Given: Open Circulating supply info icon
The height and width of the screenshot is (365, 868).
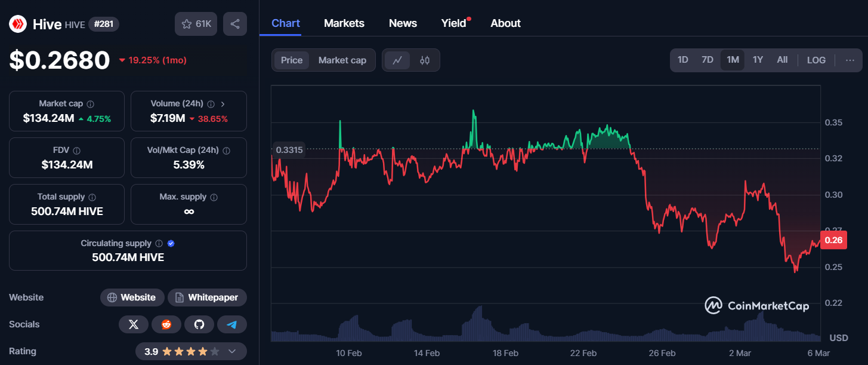Looking at the screenshot, I should (159, 244).
